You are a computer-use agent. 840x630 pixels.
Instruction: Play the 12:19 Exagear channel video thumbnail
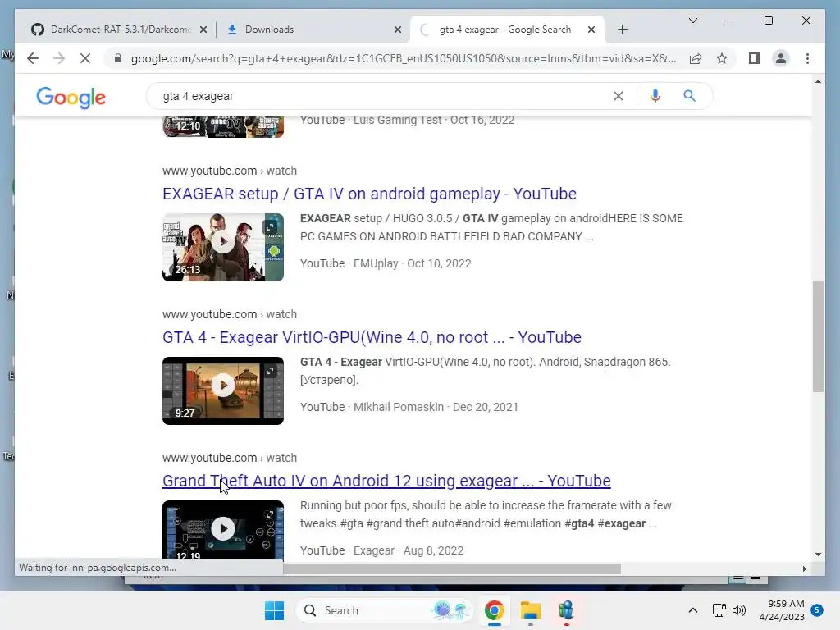[223, 529]
